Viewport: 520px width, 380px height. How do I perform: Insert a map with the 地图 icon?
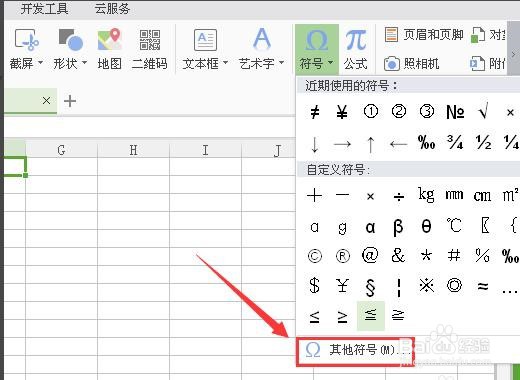click(x=109, y=40)
